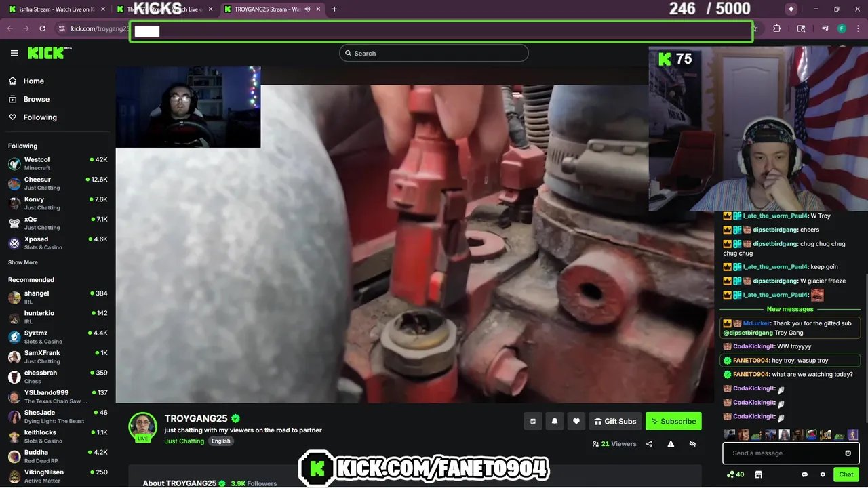868x488 pixels.
Task: Go to Home in sidebar
Action: [28, 81]
